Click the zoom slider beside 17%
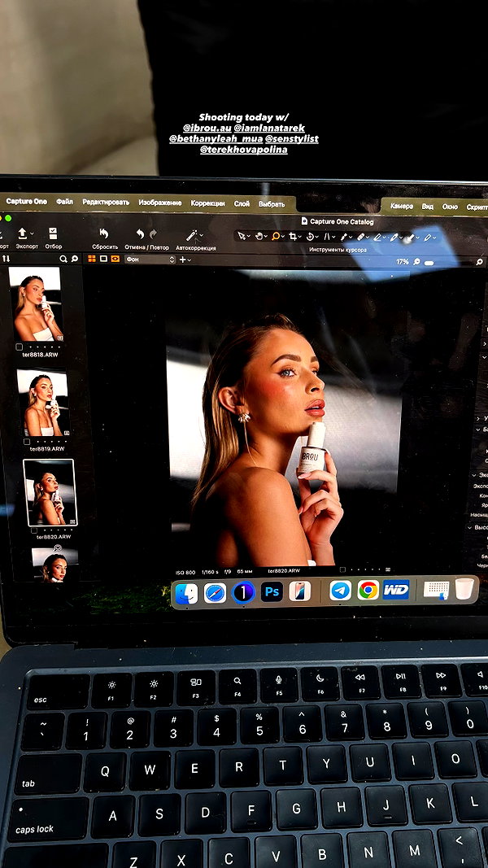Screen dimensions: 488x868 pos(429,263)
